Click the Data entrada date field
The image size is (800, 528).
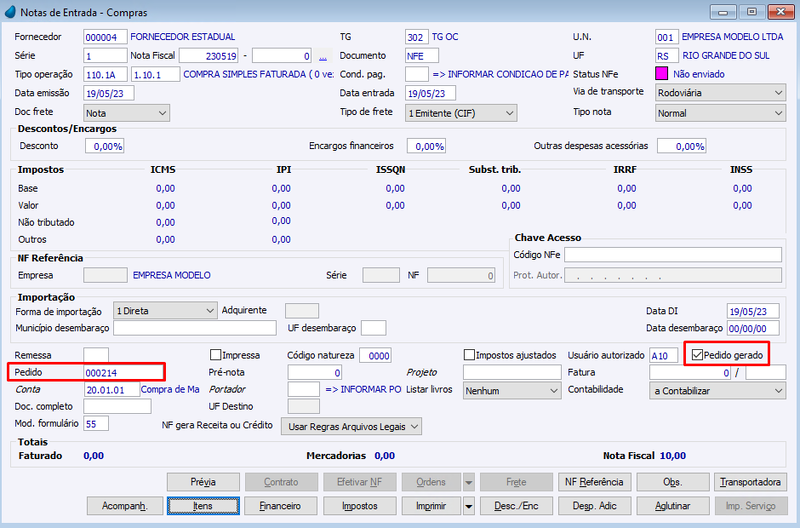coord(431,93)
